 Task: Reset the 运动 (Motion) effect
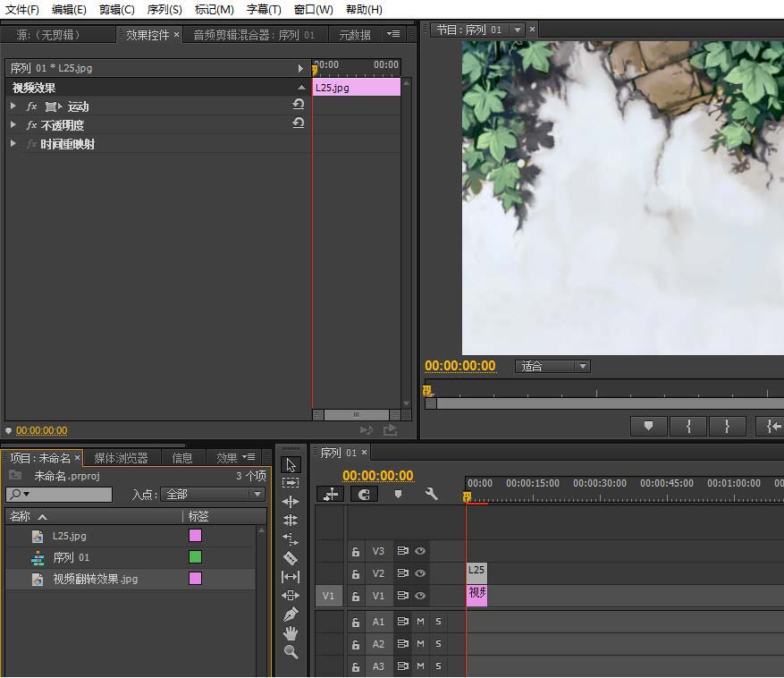[x=298, y=106]
